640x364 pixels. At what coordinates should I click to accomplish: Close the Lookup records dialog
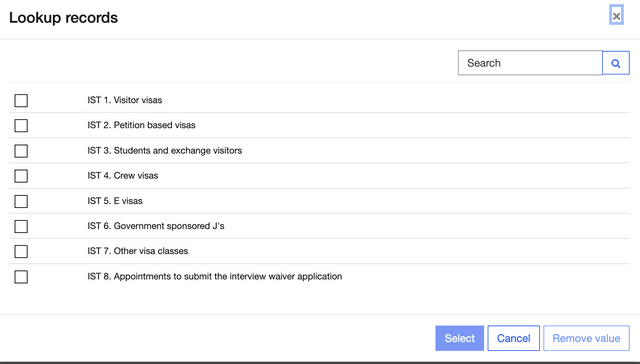[x=616, y=16]
